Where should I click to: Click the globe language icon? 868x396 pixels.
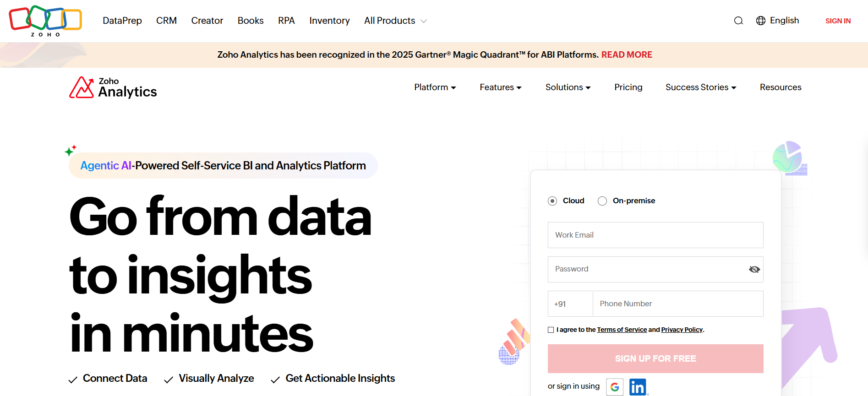761,21
